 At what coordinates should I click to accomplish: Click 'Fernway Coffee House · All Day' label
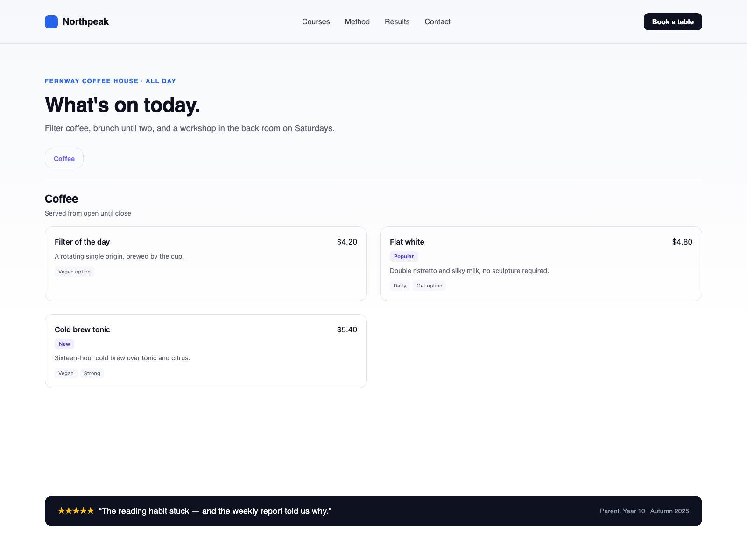pyautogui.click(x=110, y=81)
